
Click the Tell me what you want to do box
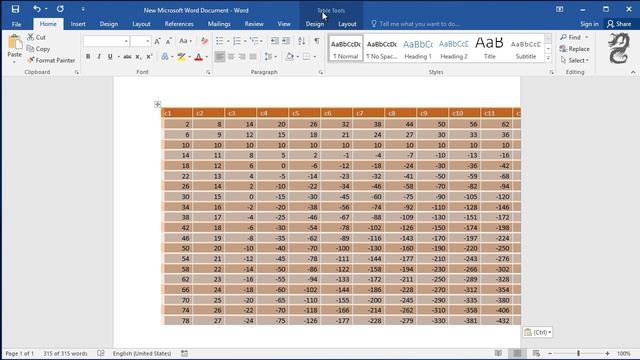[415, 24]
